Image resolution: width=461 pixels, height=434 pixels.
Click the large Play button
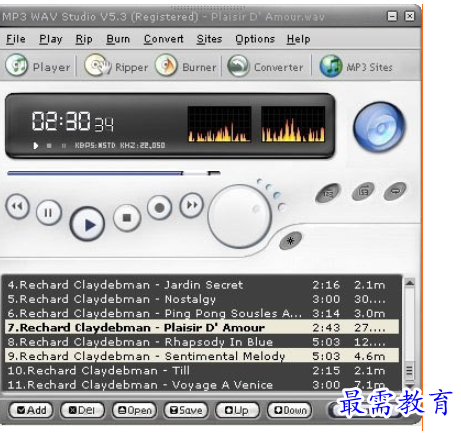coord(87,224)
